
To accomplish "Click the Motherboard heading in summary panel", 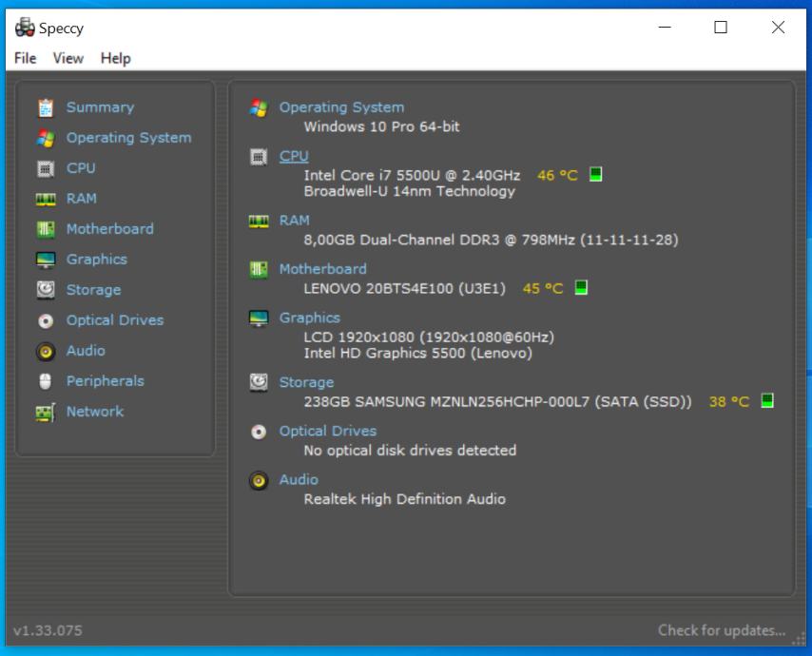I will click(322, 269).
